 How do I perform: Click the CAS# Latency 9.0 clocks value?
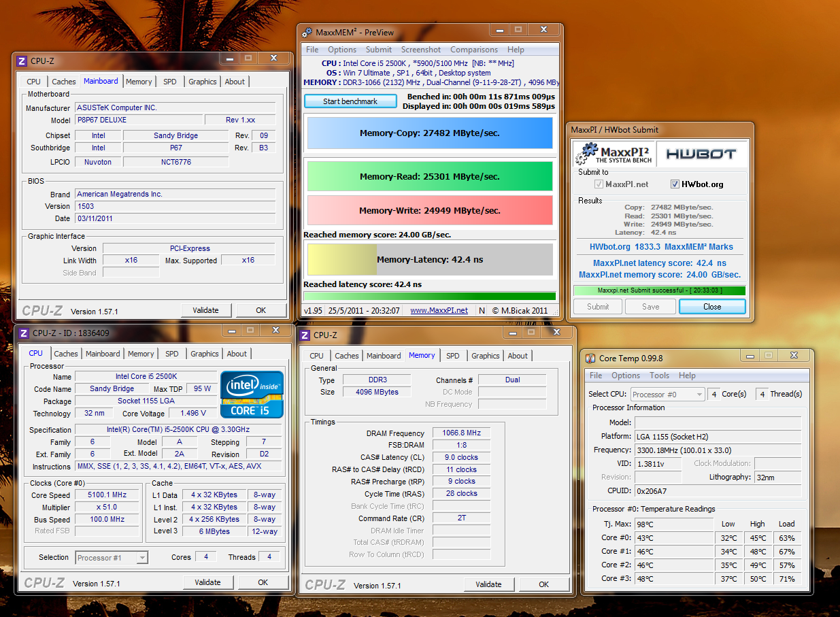coord(461,458)
